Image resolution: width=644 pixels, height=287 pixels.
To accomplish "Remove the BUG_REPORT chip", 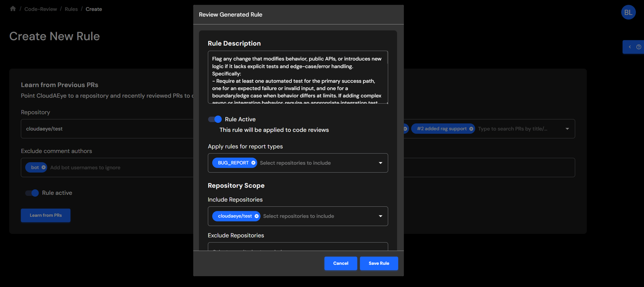I will click(x=253, y=163).
